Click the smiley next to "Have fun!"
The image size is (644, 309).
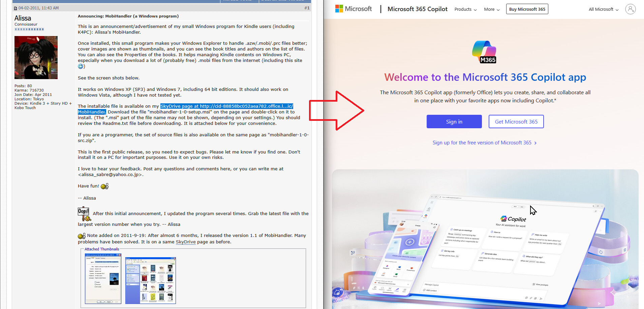pos(105,186)
